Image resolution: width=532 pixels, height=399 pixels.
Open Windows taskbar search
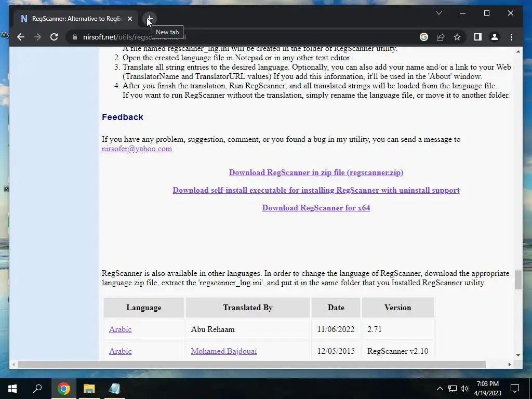pyautogui.click(x=37, y=389)
